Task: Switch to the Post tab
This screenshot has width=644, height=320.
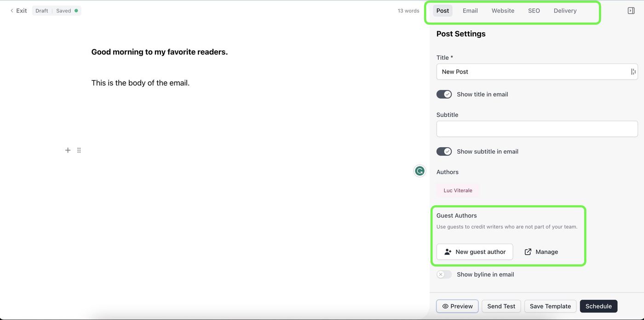Action: [443, 11]
